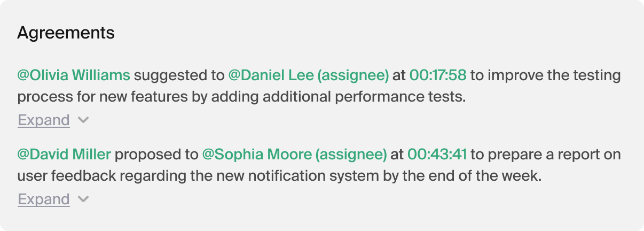Click the "(assignee)" label after Daniel Lee
Screen dimensions: 644x231
[x=353, y=76]
